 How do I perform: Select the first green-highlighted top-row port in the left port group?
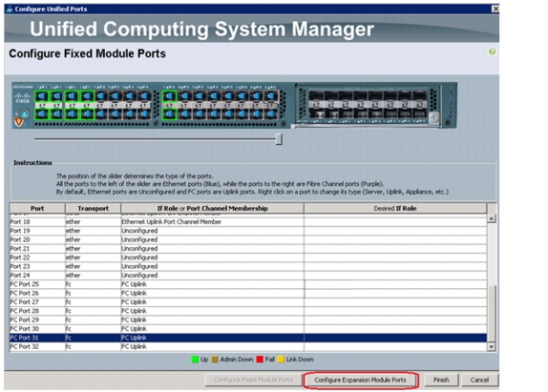pyautogui.click(x=42, y=96)
